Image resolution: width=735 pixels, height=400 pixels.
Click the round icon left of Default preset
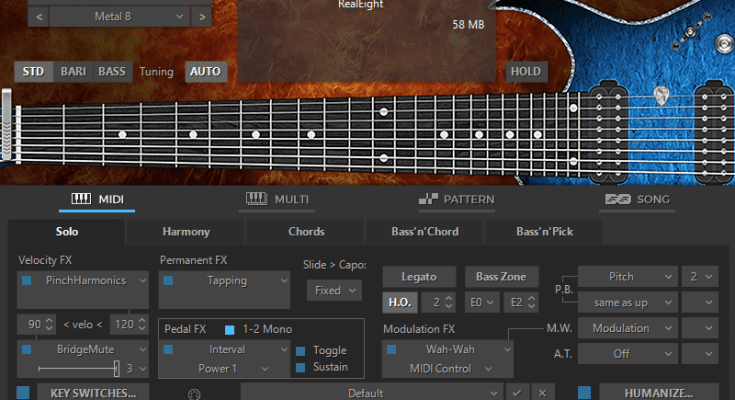pos(193,393)
